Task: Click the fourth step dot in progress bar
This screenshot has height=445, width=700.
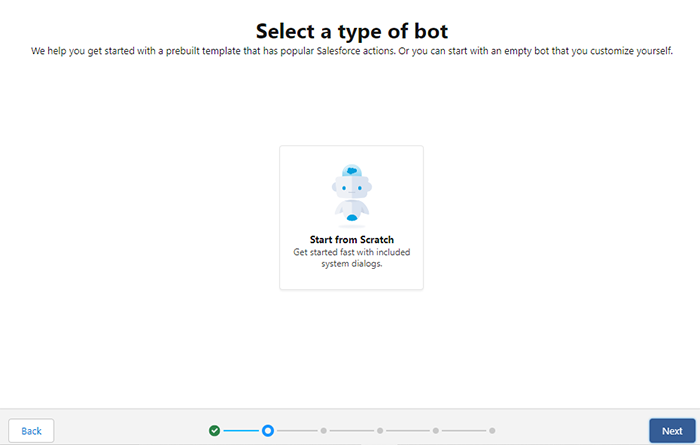Action: point(380,430)
